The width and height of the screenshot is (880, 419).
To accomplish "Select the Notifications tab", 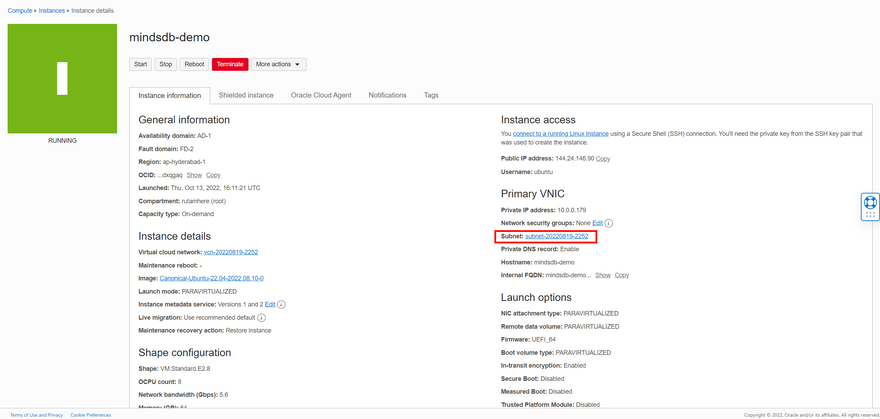I will 387,95.
